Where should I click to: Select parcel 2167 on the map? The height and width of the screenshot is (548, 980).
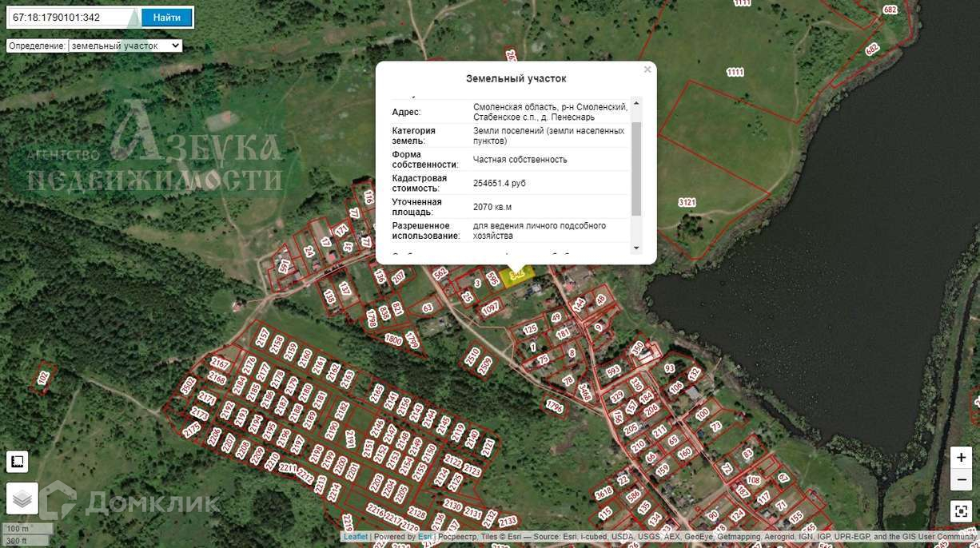(x=221, y=363)
